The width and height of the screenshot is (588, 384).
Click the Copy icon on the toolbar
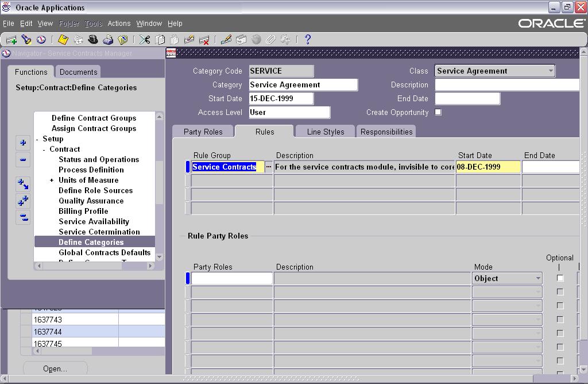point(159,40)
